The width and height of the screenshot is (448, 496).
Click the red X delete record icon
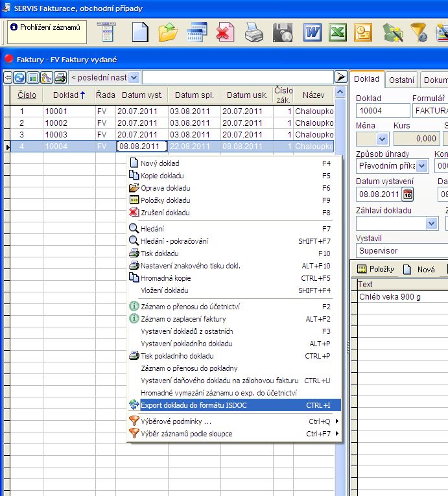click(225, 32)
